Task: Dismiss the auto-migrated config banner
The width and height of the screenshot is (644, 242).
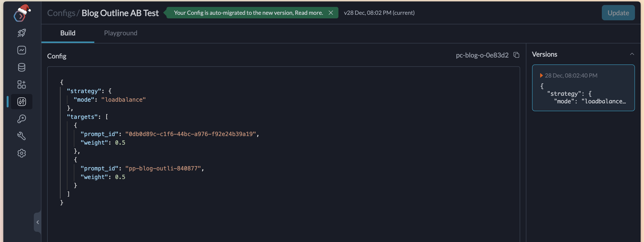Action: point(331,13)
